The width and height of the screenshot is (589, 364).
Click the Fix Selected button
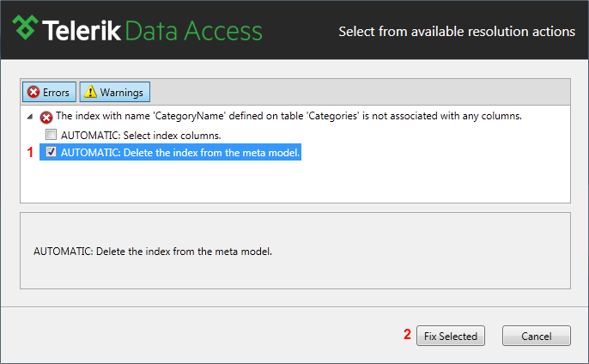coord(451,336)
